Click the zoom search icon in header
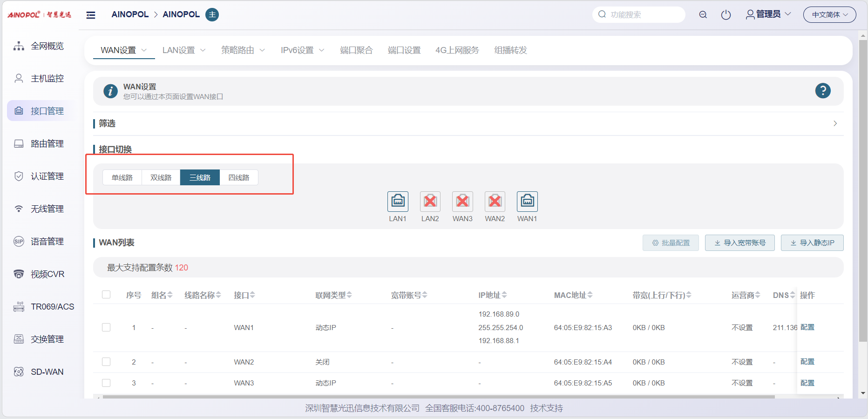This screenshot has width=868, height=419. 703,15
